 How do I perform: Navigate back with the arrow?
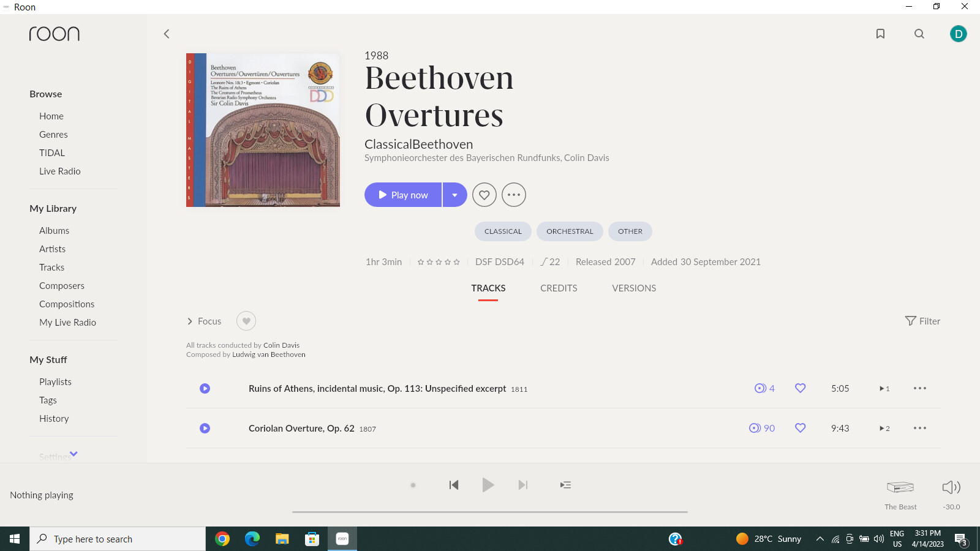pos(166,34)
